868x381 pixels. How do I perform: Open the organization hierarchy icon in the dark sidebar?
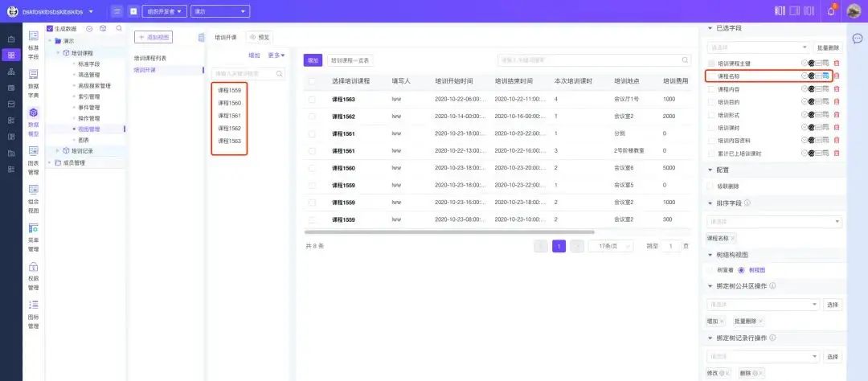pos(11,72)
